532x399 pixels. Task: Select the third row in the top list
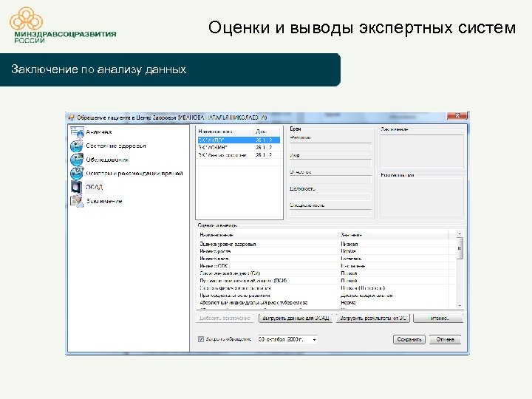click(239, 154)
